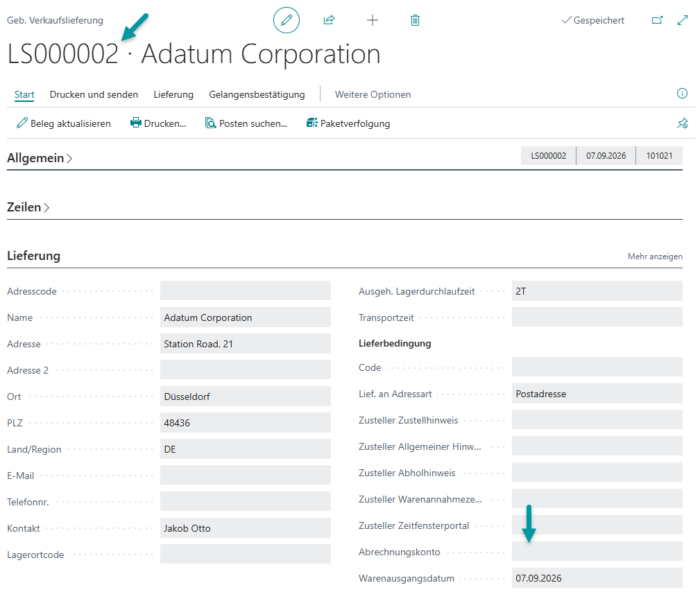Image resolution: width=700 pixels, height=601 pixels.
Task: Open page in new window icon
Action: point(657,20)
